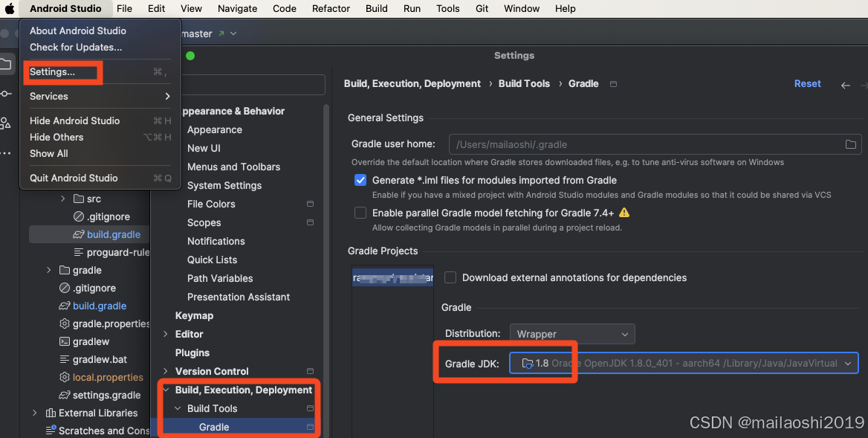Click the green arrow next to master
The height and width of the screenshot is (438, 868).
point(221,33)
